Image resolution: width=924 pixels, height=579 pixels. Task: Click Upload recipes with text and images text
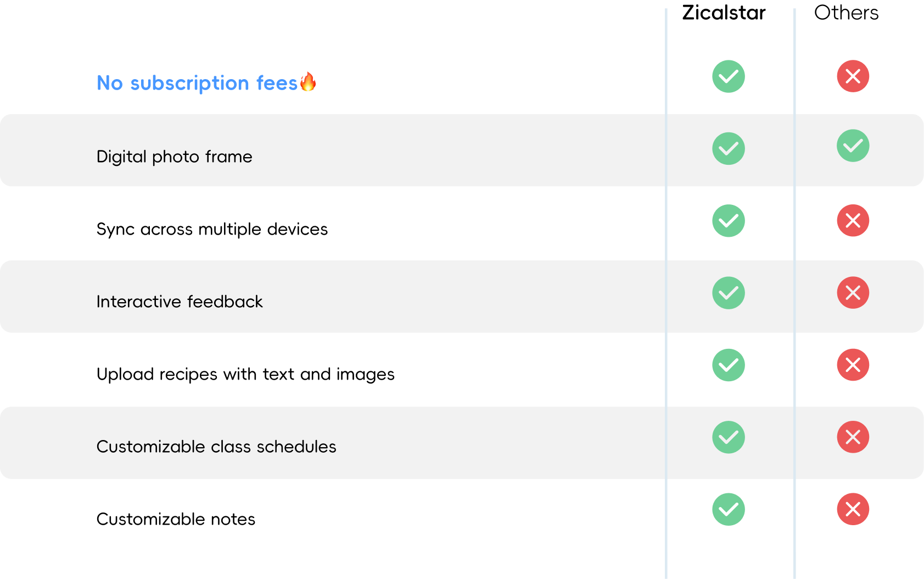[245, 374]
